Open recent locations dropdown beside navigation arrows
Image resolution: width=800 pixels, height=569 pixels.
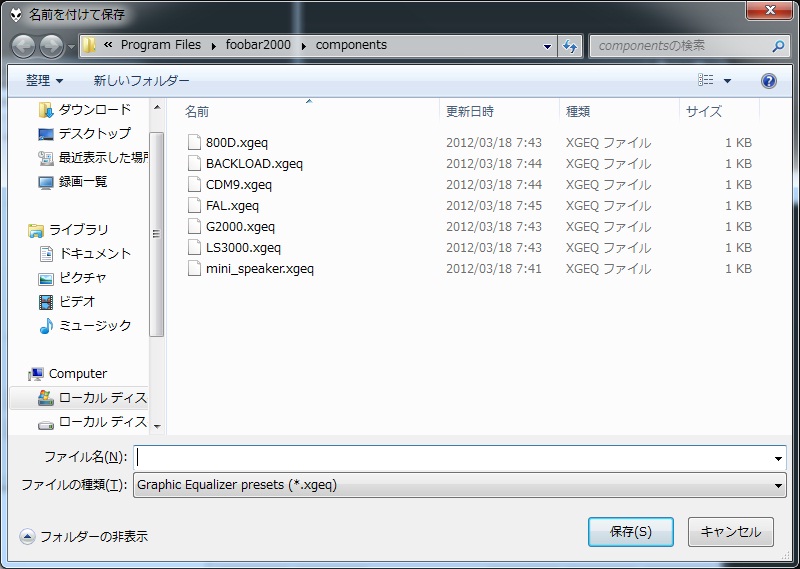pos(71,47)
